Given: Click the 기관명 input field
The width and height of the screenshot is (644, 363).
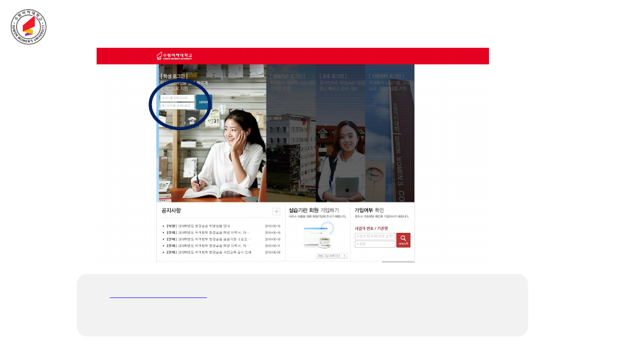Looking at the screenshot, I should click(x=374, y=244).
